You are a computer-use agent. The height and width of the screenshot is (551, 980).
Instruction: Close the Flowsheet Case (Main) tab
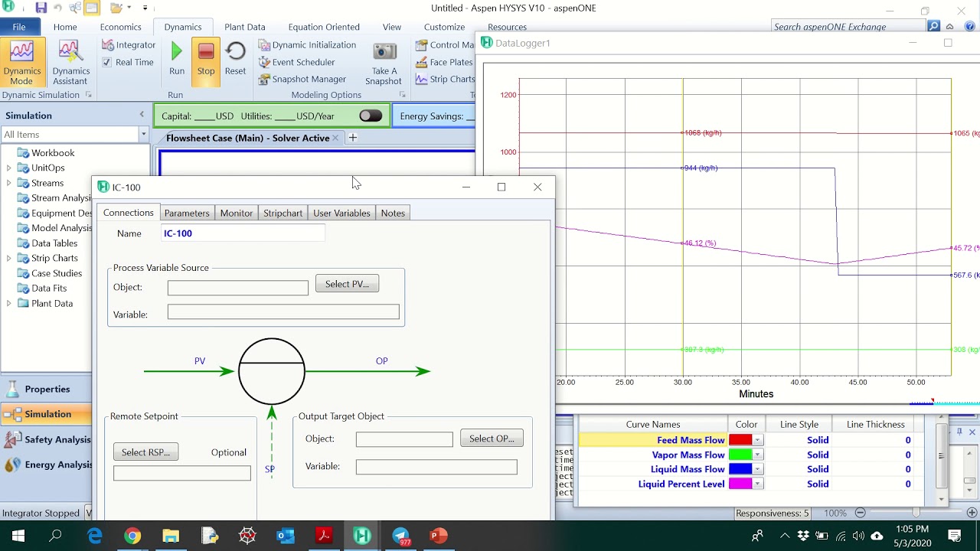click(x=335, y=139)
